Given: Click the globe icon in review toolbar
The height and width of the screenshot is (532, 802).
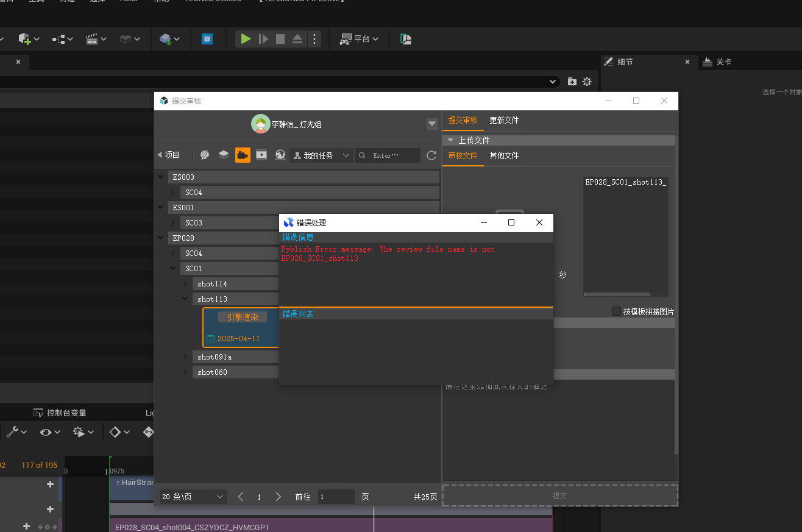Looking at the screenshot, I should click(280, 155).
